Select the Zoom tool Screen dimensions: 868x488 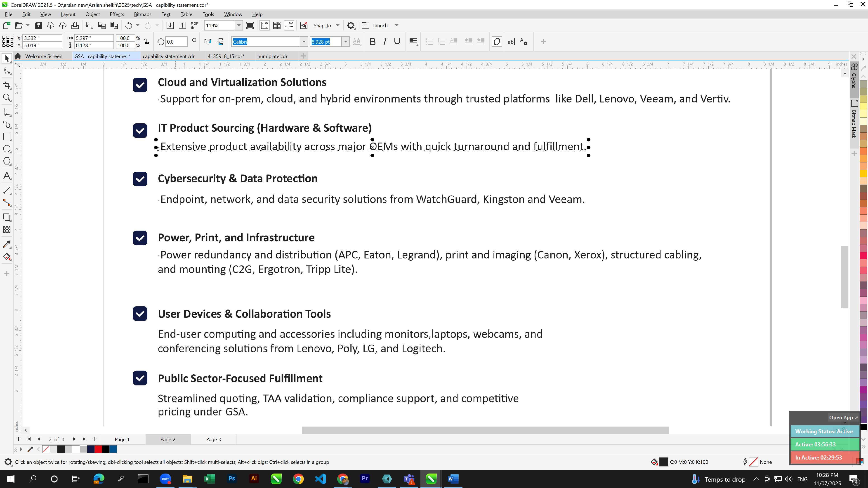pyautogui.click(x=7, y=98)
